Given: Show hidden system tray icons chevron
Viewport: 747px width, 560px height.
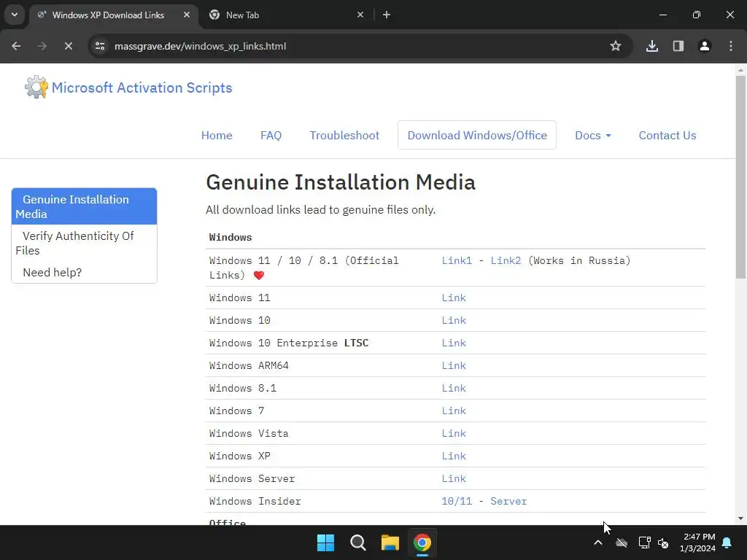Looking at the screenshot, I should coord(598,542).
